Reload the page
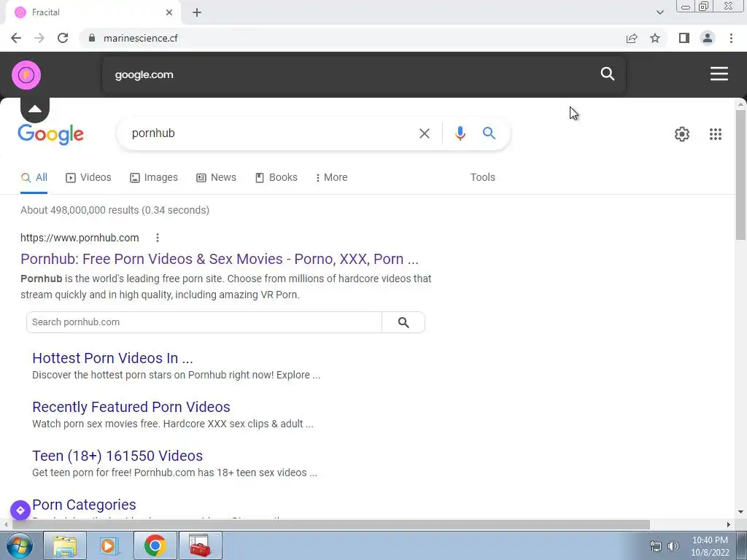The height and width of the screenshot is (560, 747). [x=63, y=38]
